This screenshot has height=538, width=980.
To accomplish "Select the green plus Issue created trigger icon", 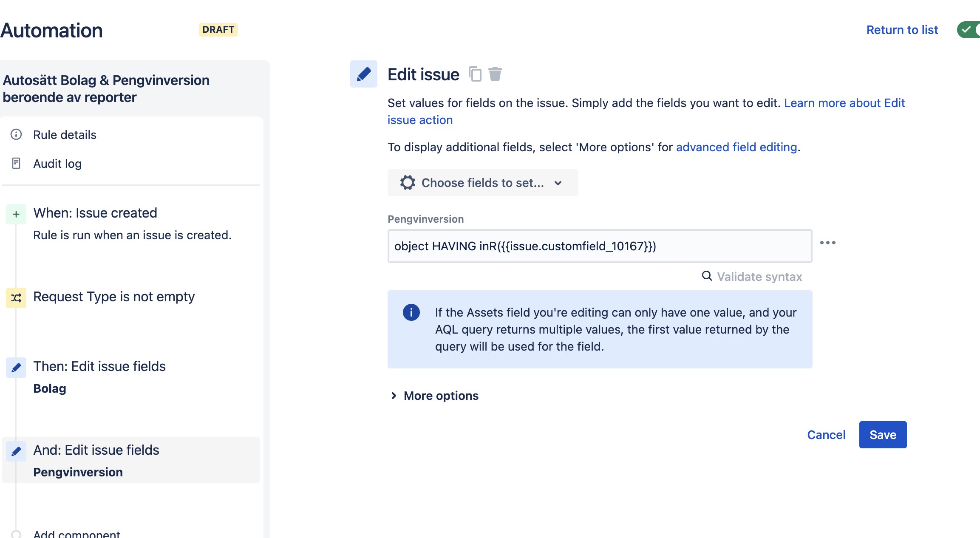I will [x=16, y=214].
